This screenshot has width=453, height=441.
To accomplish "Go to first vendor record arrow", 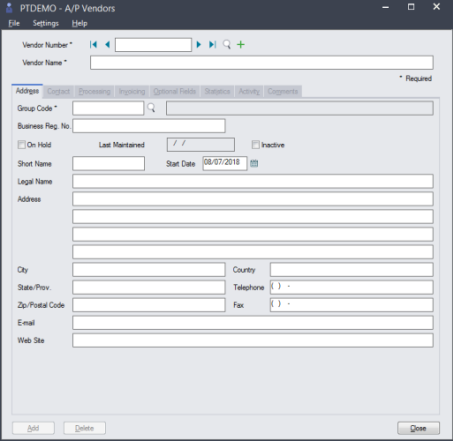I will coord(93,44).
